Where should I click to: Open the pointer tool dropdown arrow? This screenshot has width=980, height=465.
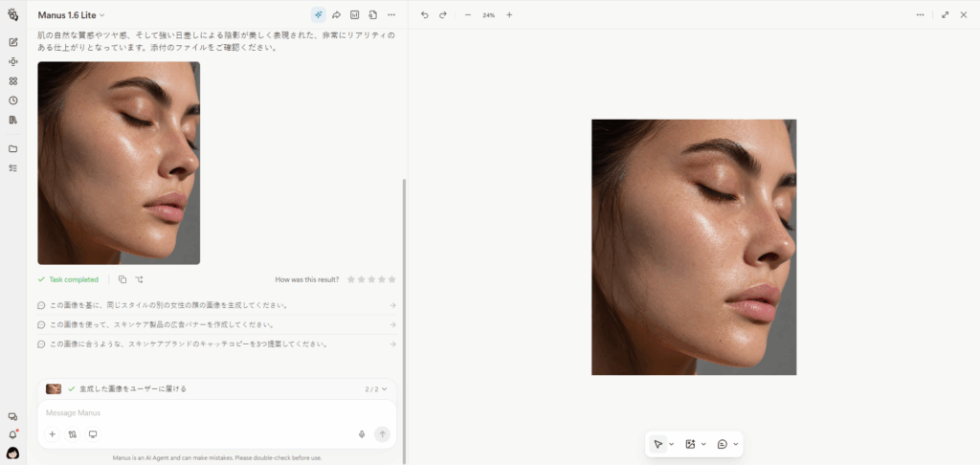(x=672, y=444)
